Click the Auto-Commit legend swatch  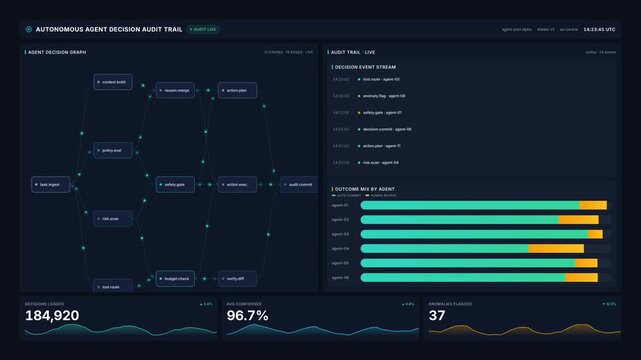coord(334,196)
